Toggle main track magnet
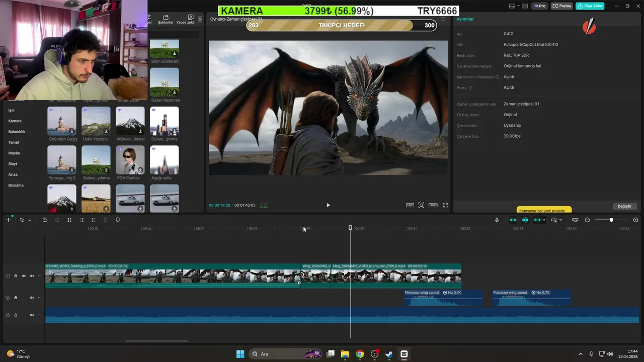The width and height of the screenshot is (644, 362). (x=513, y=220)
